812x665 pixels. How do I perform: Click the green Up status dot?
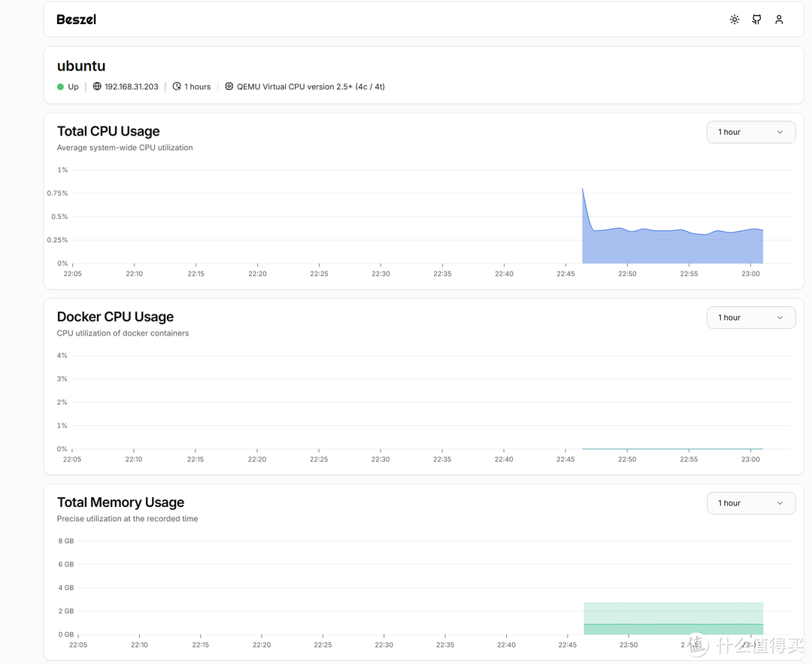tap(60, 87)
